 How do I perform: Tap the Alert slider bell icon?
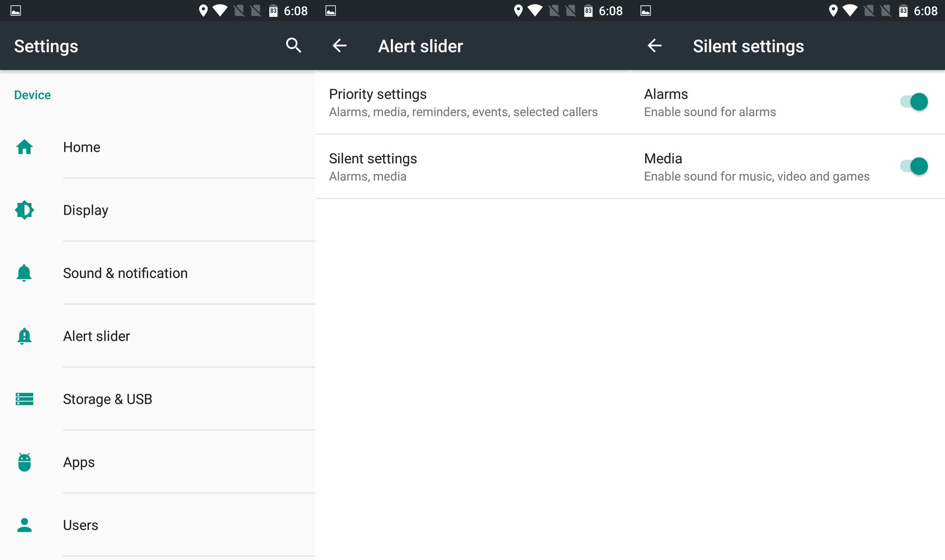24,336
